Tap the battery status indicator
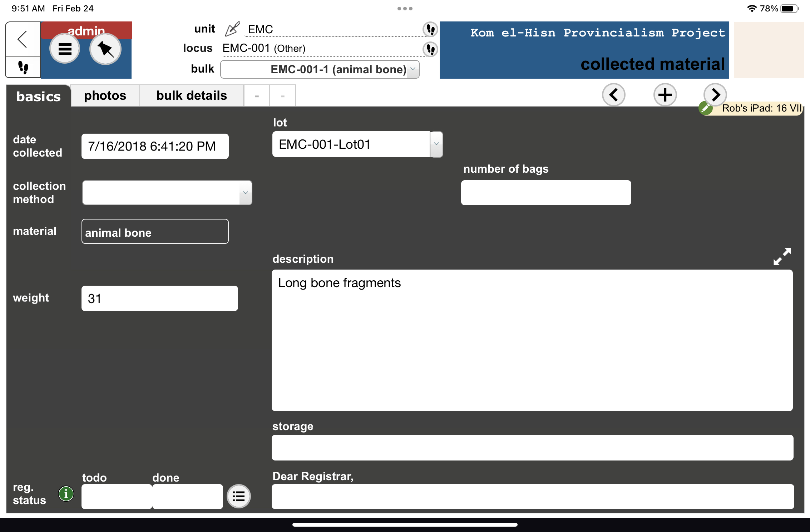Image resolution: width=810 pixels, height=532 pixels. 789,9
